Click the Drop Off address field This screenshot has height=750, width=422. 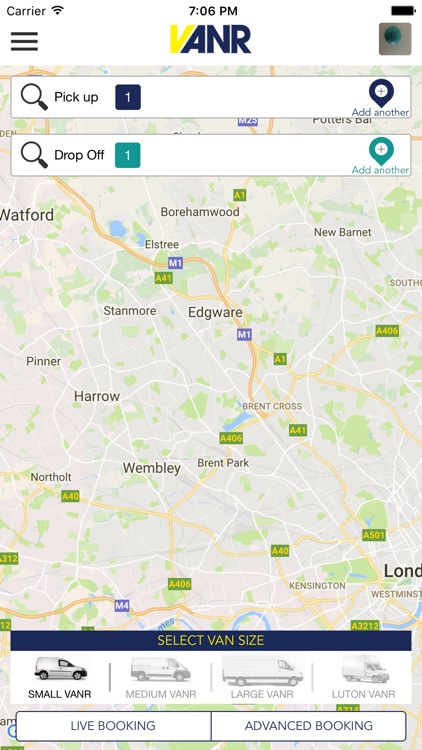(x=211, y=155)
